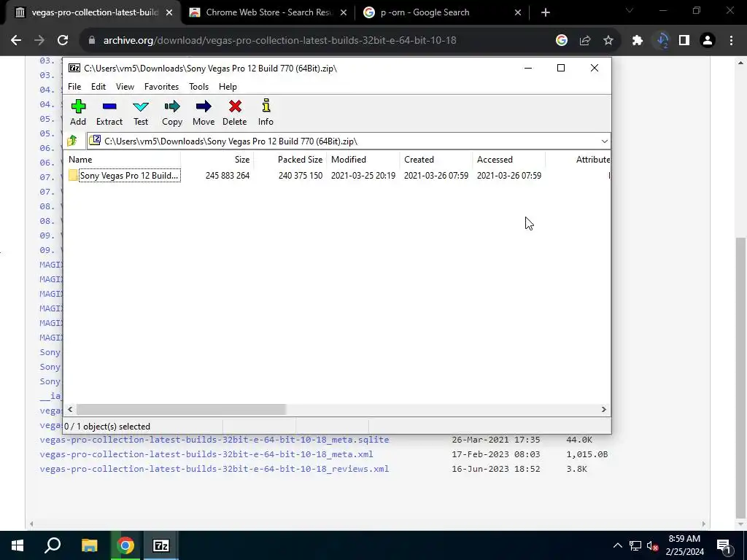Screen dimensions: 747x560
Task: Choose the Move toolbar icon
Action: pos(204,113)
